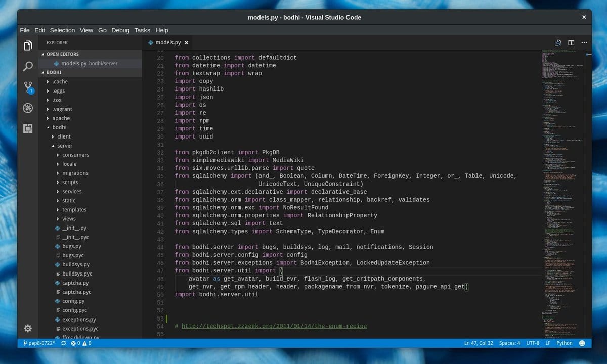
Task: Switch to the models.py tab
Action: tap(167, 43)
